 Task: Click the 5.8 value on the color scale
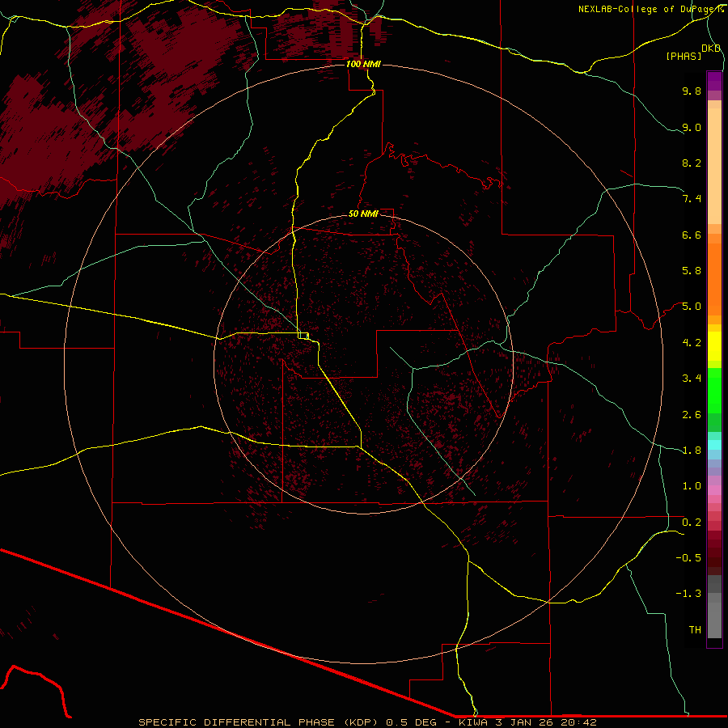[692, 271]
